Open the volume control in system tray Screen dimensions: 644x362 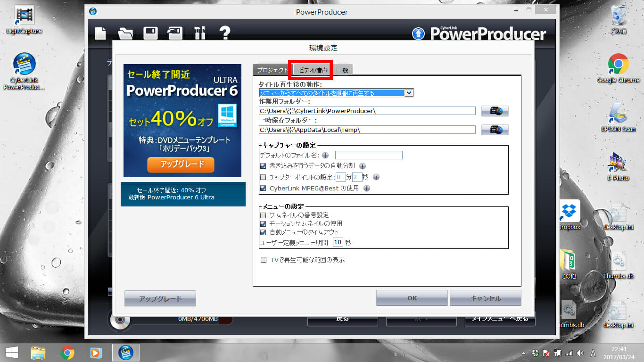(579, 353)
